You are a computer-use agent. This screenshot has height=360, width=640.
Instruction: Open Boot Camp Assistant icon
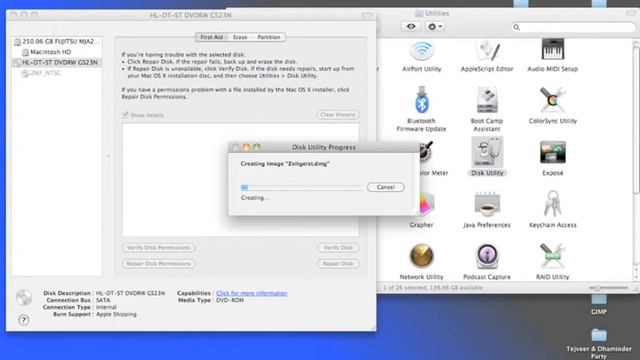point(487,100)
